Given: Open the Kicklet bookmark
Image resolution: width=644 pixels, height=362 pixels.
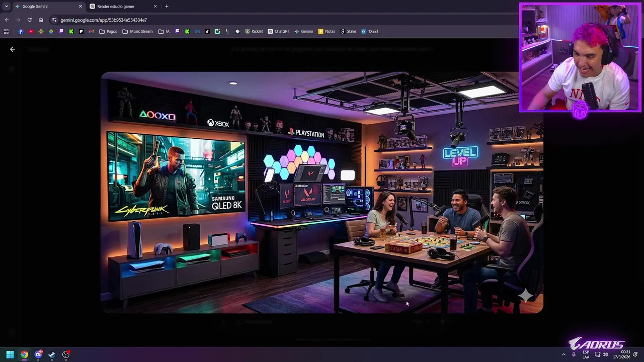Looking at the screenshot, I should [254, 31].
